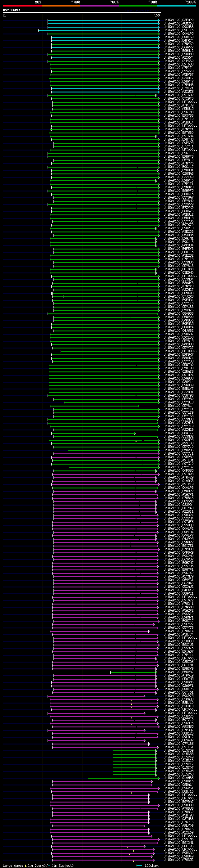Open hit label UniRef100_C0HFS0
Screen dimensions: 199x868
pyautogui.click(x=179, y=37)
